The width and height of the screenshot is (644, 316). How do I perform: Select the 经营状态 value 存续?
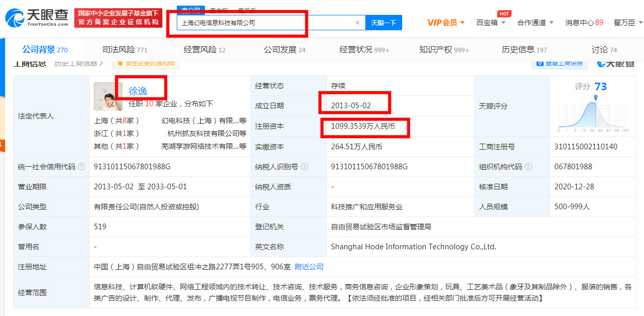(338, 86)
